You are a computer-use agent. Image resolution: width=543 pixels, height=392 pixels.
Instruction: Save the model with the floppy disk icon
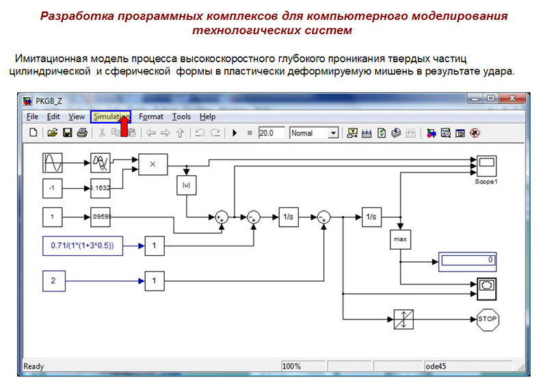click(67, 133)
